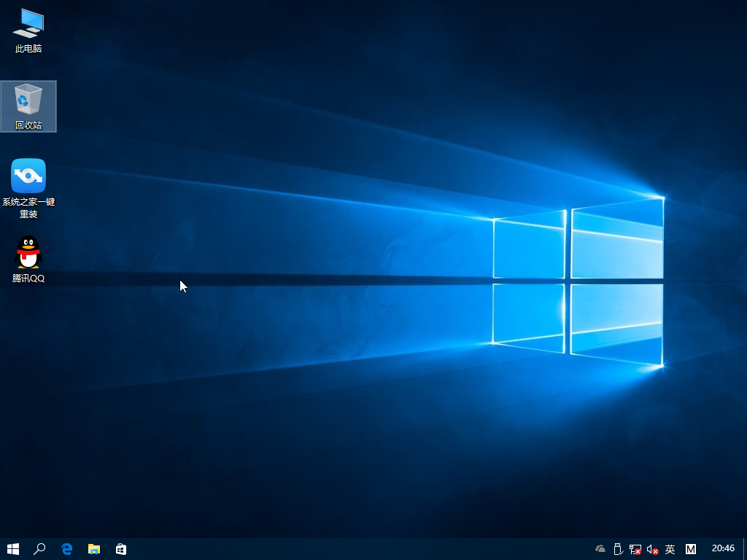
Task: Click the Sogou input method M icon
Action: coord(690,549)
